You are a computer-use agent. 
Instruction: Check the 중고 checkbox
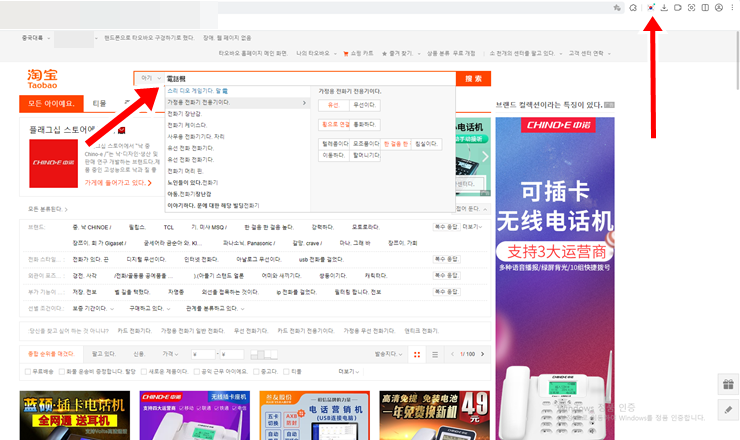pos(256,372)
